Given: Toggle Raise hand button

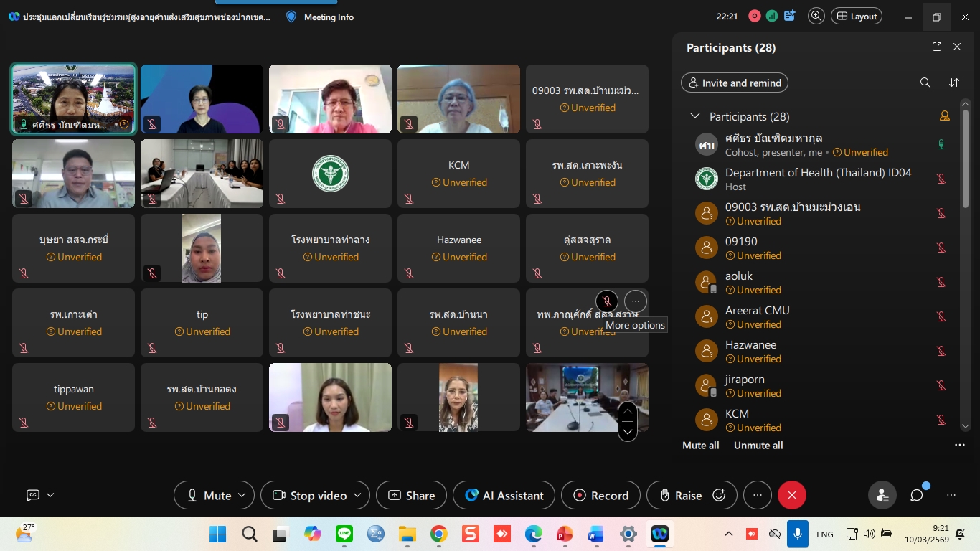Looking at the screenshot, I should pyautogui.click(x=680, y=495).
